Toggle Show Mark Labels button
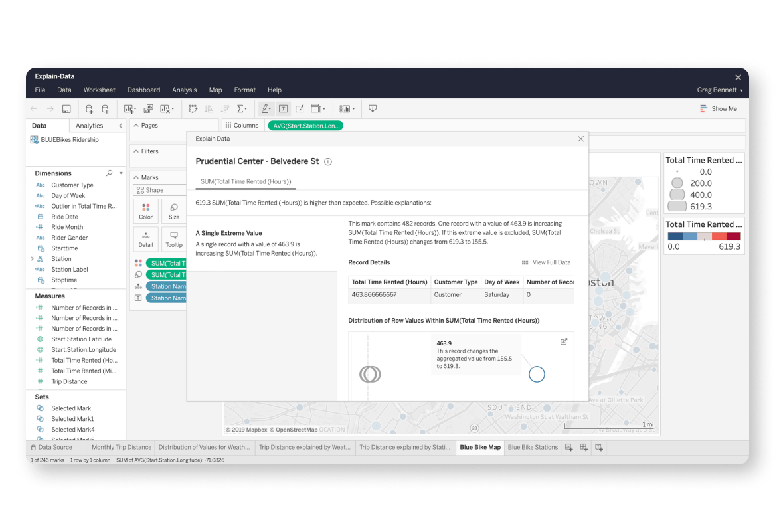 284,108
